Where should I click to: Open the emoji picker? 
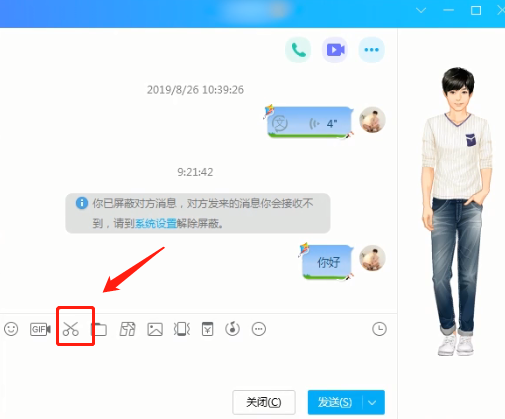pyautogui.click(x=11, y=329)
